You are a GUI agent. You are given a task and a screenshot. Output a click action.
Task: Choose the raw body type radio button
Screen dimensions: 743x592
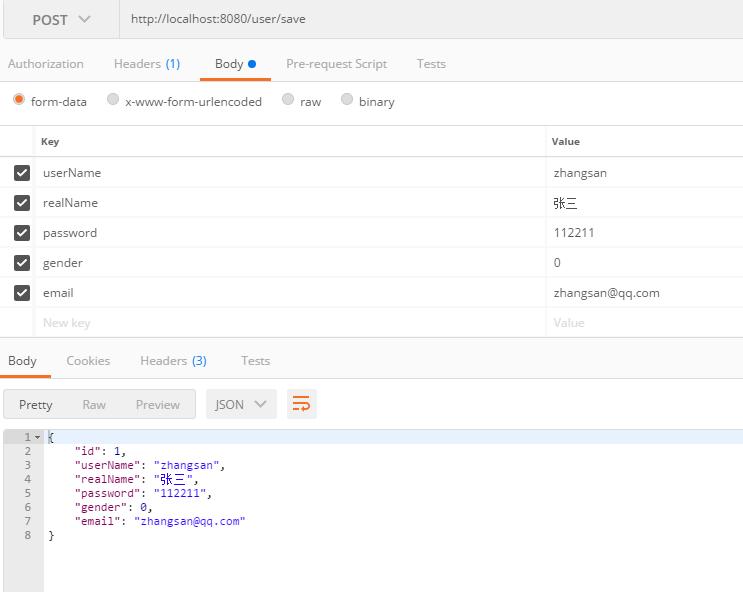288,100
